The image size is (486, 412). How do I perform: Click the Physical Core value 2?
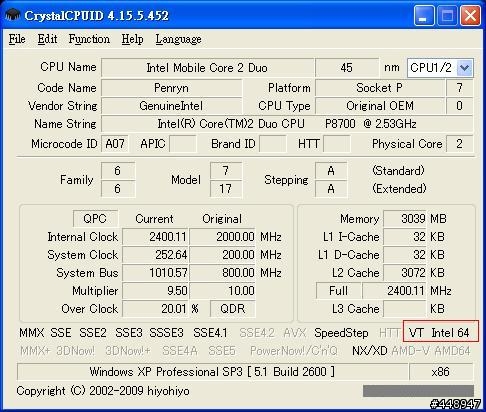tap(459, 144)
